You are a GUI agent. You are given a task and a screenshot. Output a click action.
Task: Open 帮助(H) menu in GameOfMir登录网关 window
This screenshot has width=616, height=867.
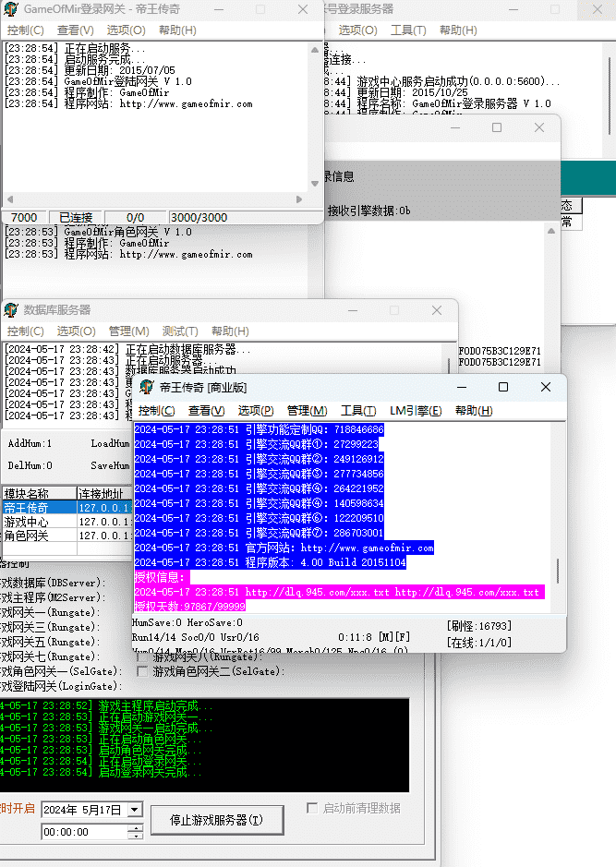click(x=177, y=30)
